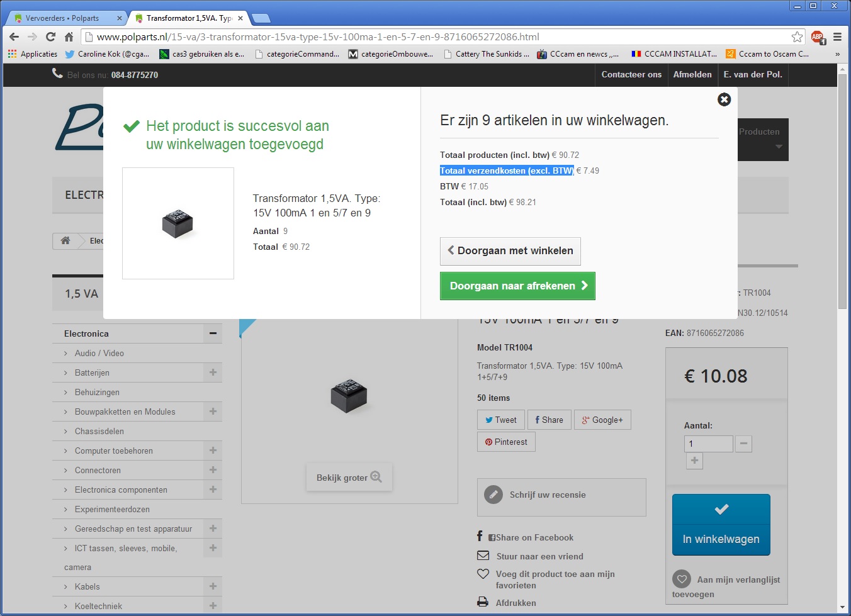Click Afmelden to log out
851x616 pixels.
[692, 74]
